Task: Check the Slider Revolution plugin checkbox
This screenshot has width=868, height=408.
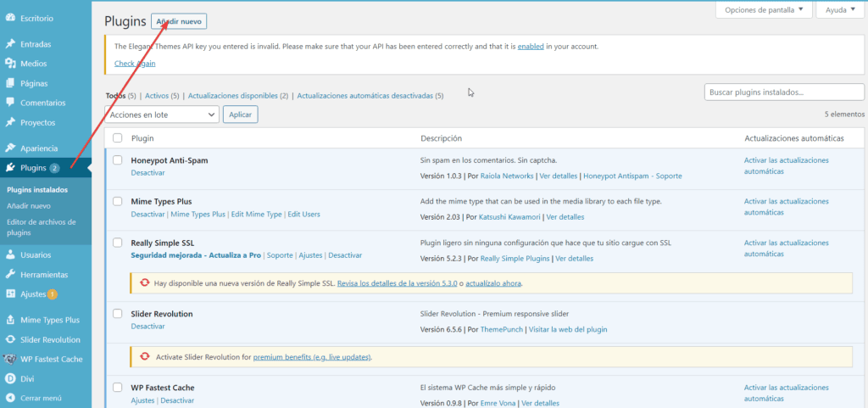Action: [117, 314]
